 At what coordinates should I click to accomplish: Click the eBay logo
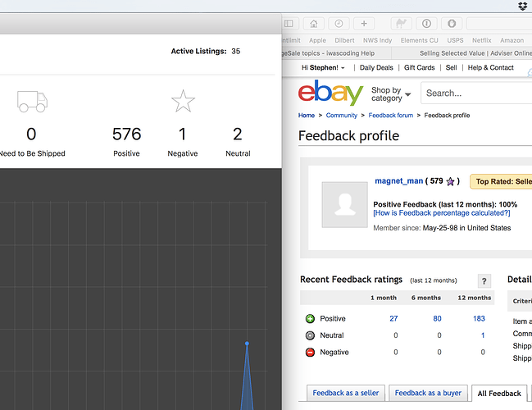pyautogui.click(x=330, y=93)
